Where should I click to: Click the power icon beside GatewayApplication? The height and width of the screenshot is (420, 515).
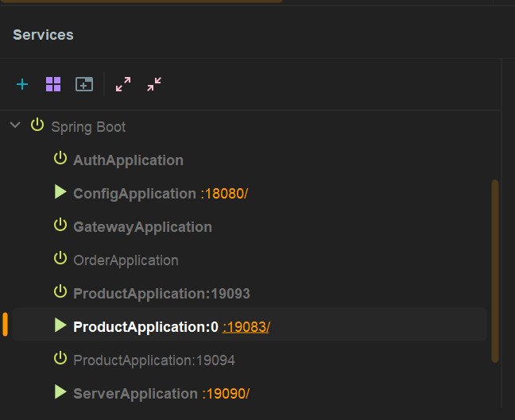60,225
